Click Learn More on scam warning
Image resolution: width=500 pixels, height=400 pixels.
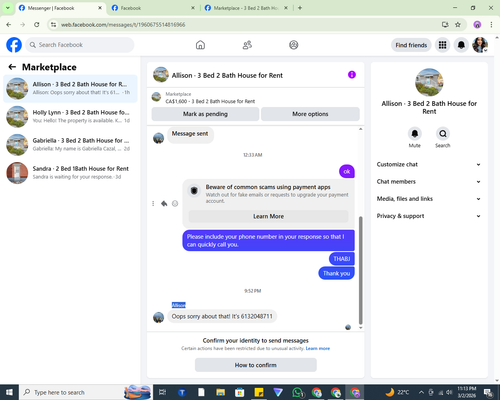coord(268,216)
